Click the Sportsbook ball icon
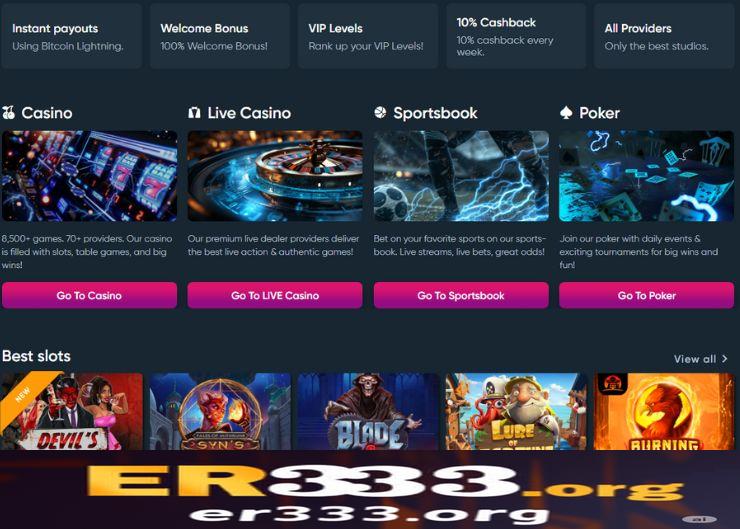 coord(380,112)
